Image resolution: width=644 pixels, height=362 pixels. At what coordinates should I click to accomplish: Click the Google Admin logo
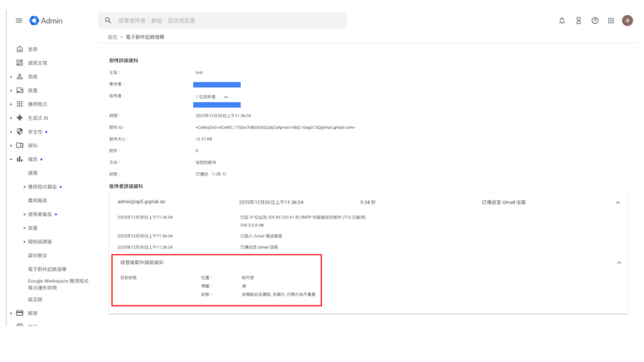(x=45, y=21)
